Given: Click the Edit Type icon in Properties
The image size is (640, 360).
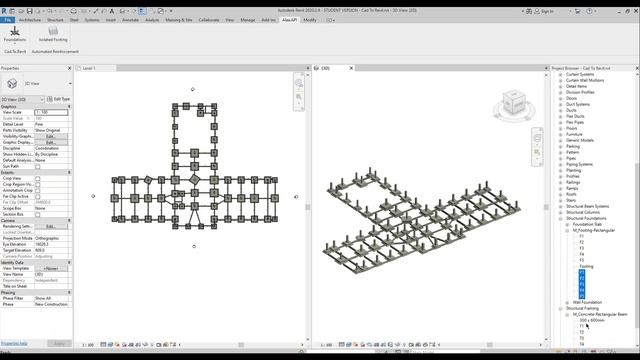Looking at the screenshot, I should tap(50, 99).
